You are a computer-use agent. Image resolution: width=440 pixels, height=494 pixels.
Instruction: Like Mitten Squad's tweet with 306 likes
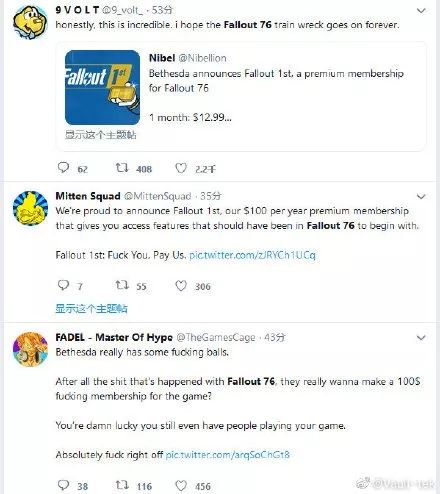point(181,286)
